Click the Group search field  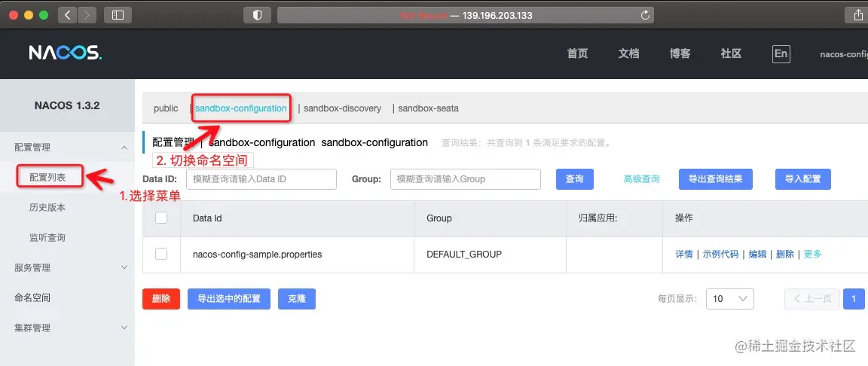tap(466, 179)
